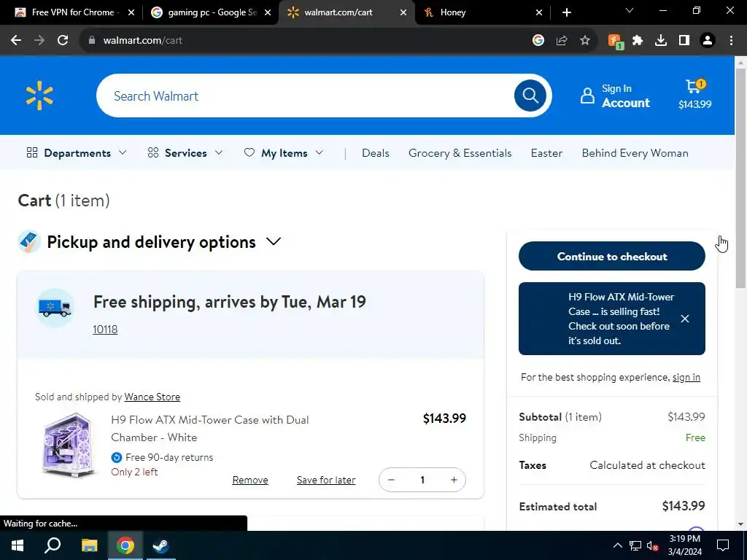Open the tab search chevron
The image size is (747, 560).
point(630,10)
